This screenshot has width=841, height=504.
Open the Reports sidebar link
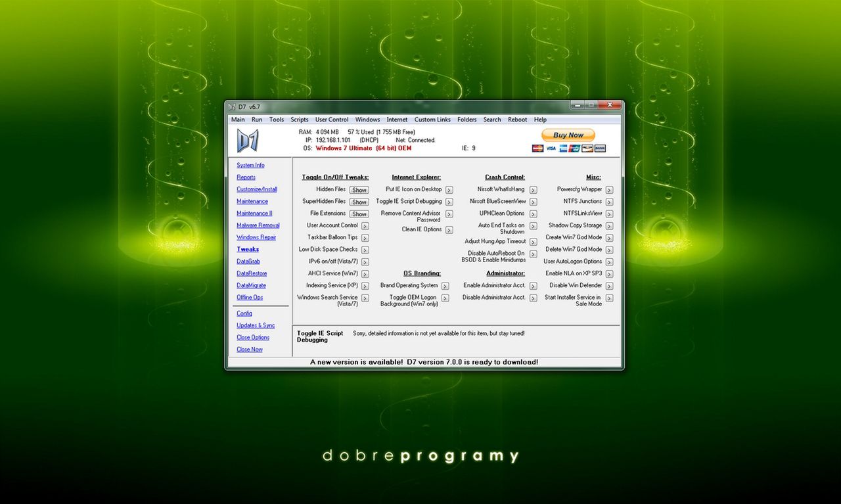tap(246, 177)
